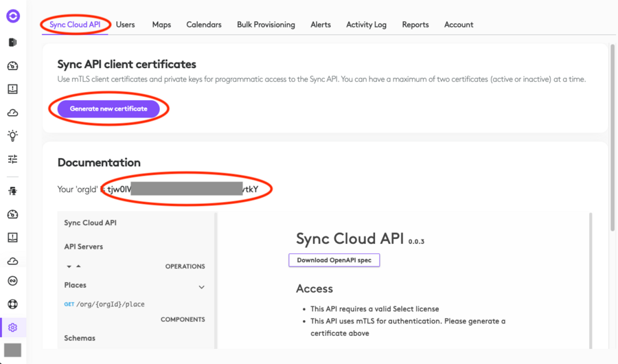Open the cloud icon directly above the lightbulb icon

point(12,113)
